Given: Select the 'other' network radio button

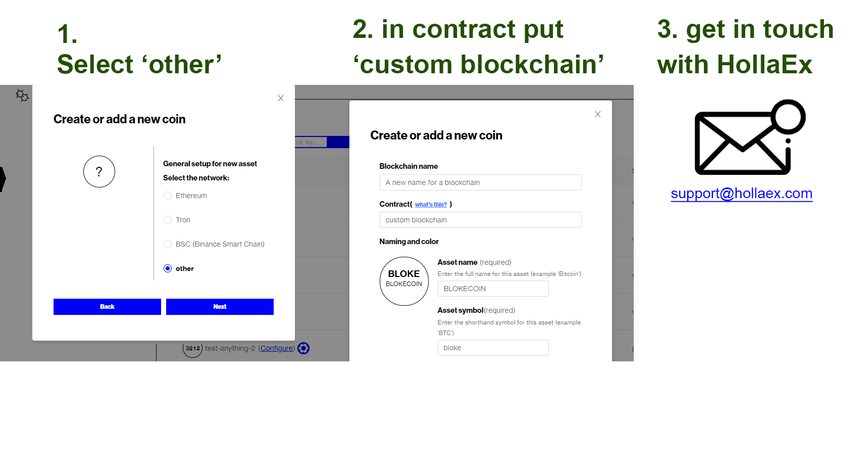Looking at the screenshot, I should (168, 268).
